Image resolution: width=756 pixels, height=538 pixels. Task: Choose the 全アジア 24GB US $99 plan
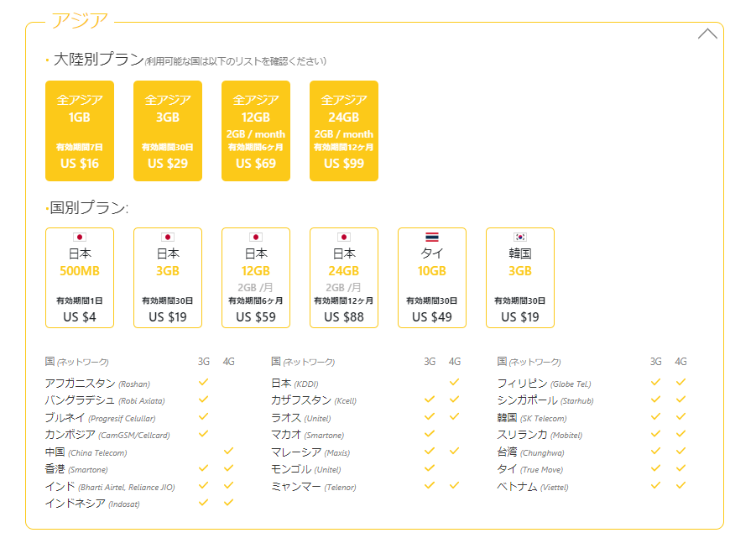click(x=343, y=131)
